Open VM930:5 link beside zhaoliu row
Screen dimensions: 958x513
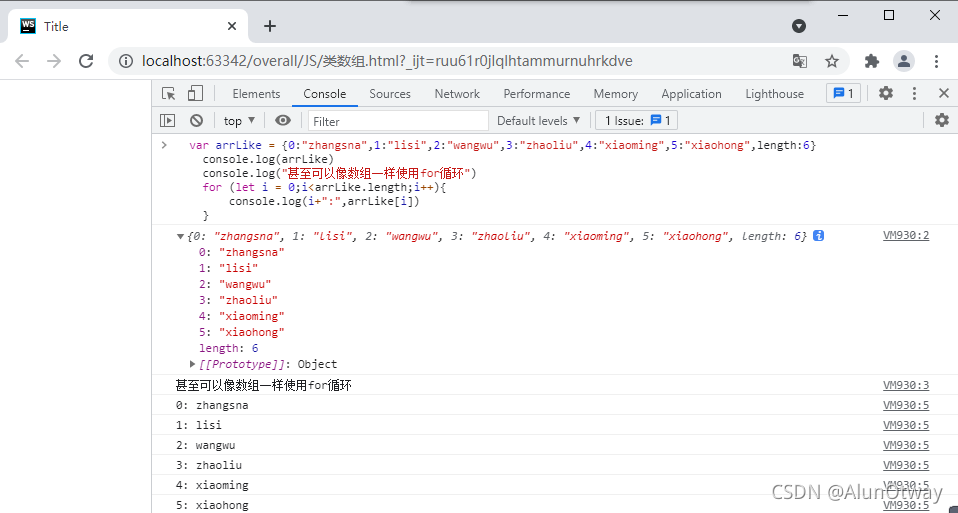pos(905,465)
